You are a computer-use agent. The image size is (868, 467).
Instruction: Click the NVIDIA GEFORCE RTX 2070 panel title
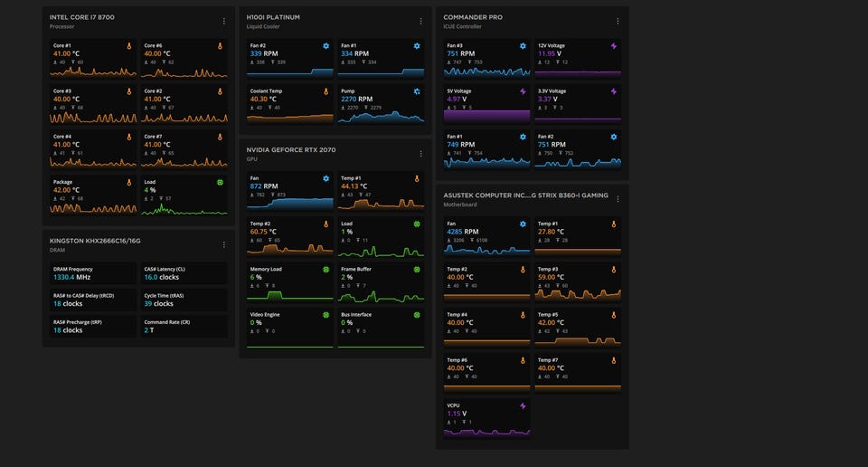click(290, 149)
